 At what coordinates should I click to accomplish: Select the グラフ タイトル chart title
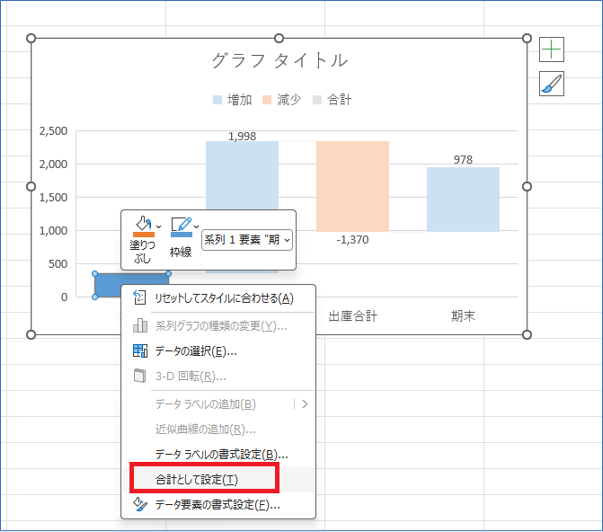coord(280,60)
